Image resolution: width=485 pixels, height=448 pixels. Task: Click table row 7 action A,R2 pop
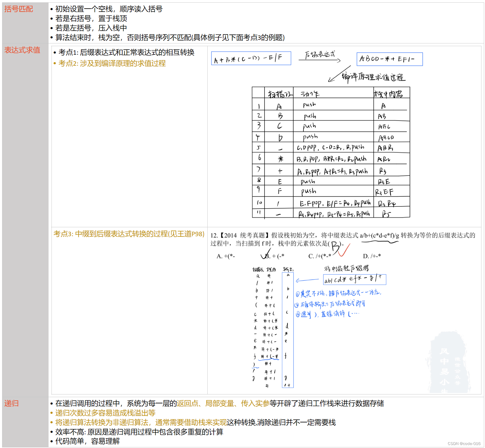tap(332, 171)
